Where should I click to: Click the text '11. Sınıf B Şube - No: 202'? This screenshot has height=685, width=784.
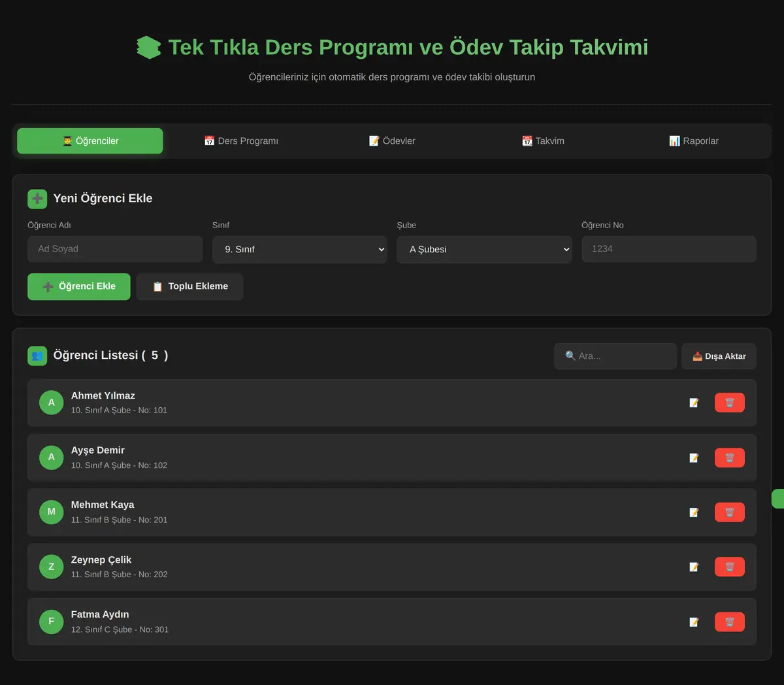click(x=120, y=575)
